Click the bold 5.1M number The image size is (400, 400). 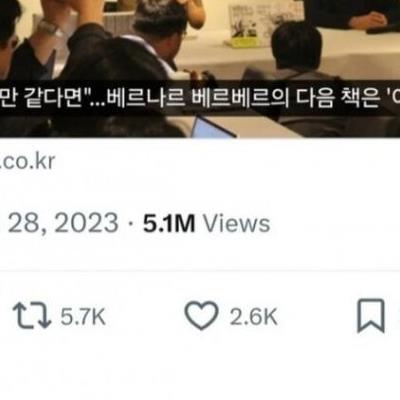click(x=169, y=223)
